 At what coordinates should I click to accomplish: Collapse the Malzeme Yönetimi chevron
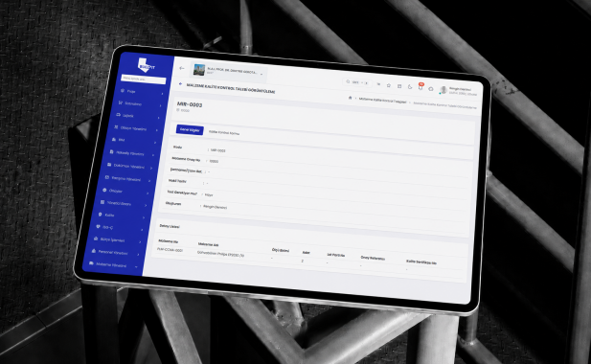[136, 267]
